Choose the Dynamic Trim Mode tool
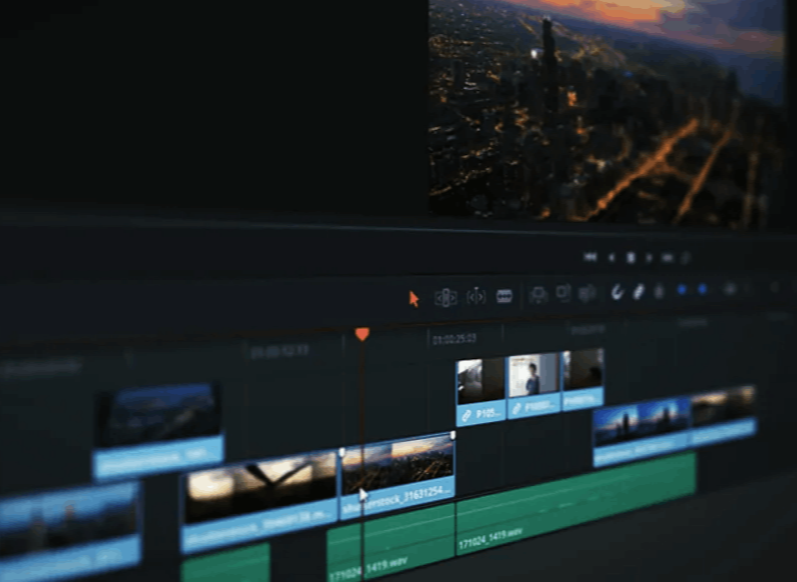The width and height of the screenshot is (797, 582). pos(476,296)
